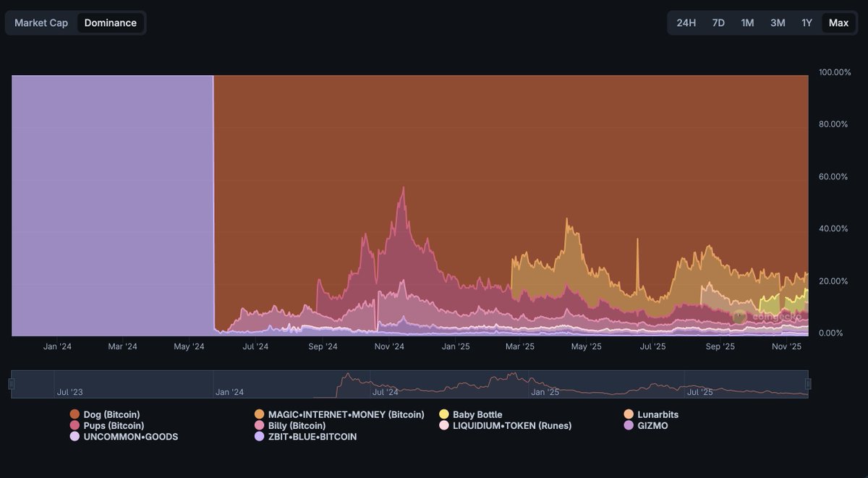Select the 3M time range
The width and height of the screenshot is (868, 478).
(x=778, y=22)
